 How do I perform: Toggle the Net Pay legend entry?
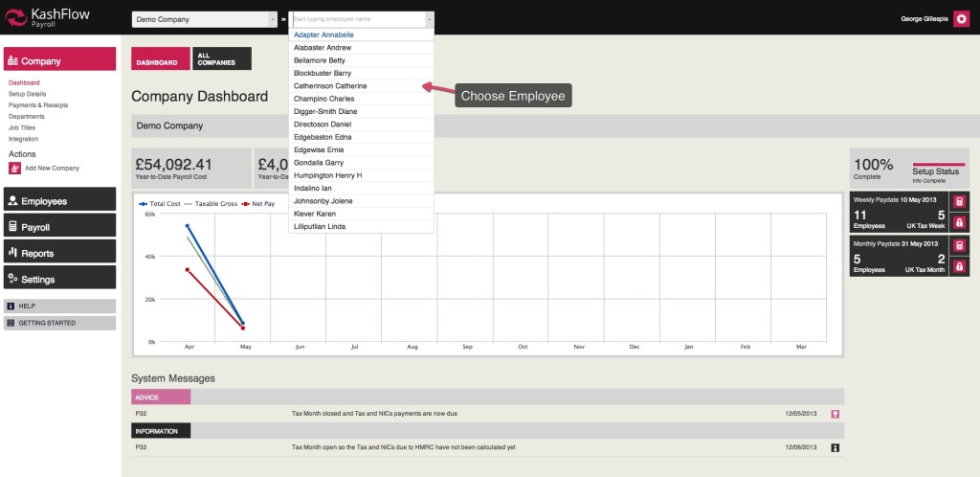[x=258, y=204]
